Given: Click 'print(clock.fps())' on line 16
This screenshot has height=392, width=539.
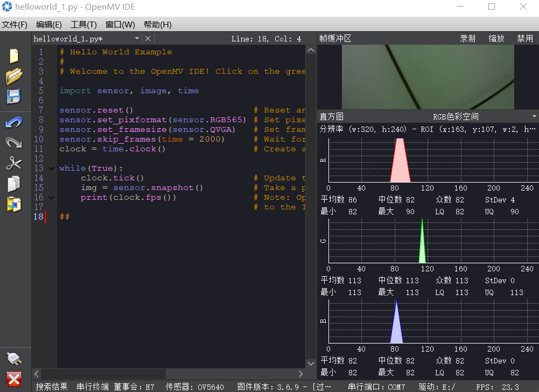Looking at the screenshot, I should click(x=128, y=198).
